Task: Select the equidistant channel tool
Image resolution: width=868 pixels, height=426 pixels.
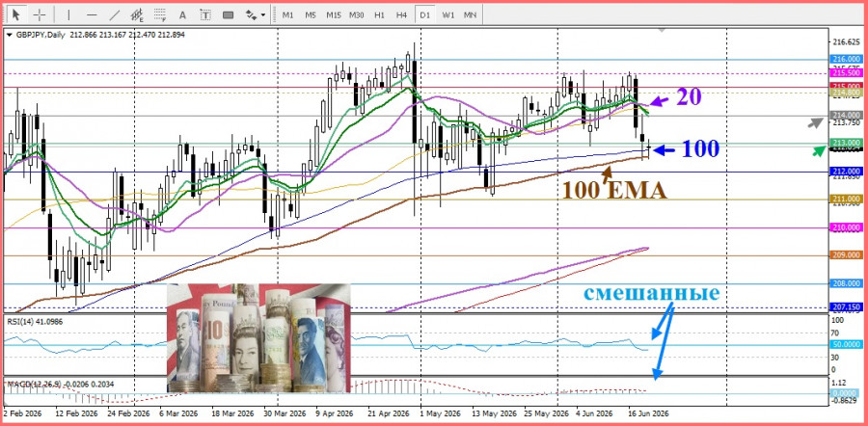Action: click(137, 14)
